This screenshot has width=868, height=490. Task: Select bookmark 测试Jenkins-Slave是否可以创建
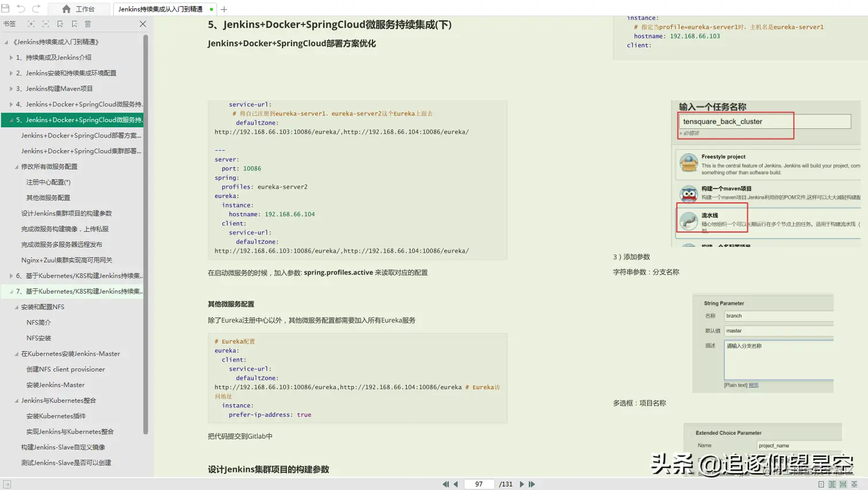[x=66, y=463]
